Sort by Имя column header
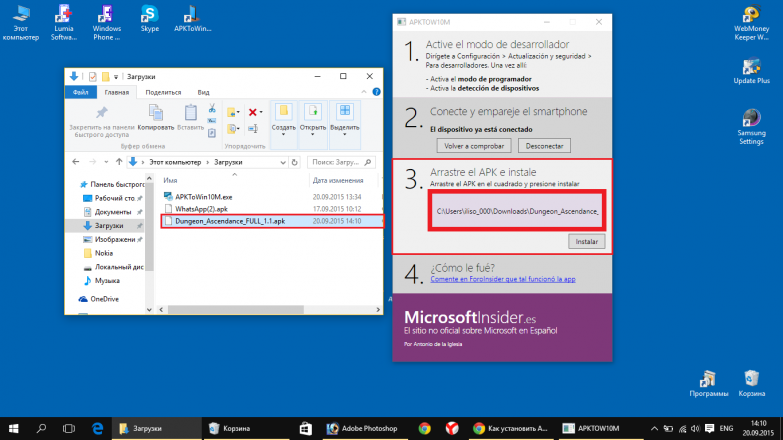This screenshot has height=440, width=783. click(x=170, y=180)
